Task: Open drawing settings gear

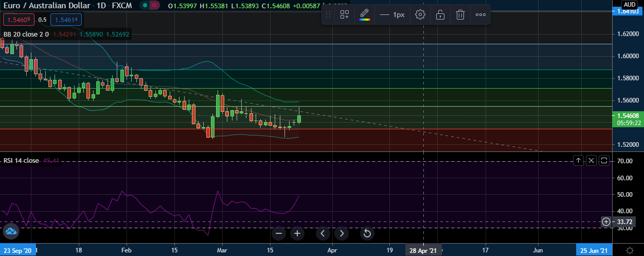Action: [420, 14]
